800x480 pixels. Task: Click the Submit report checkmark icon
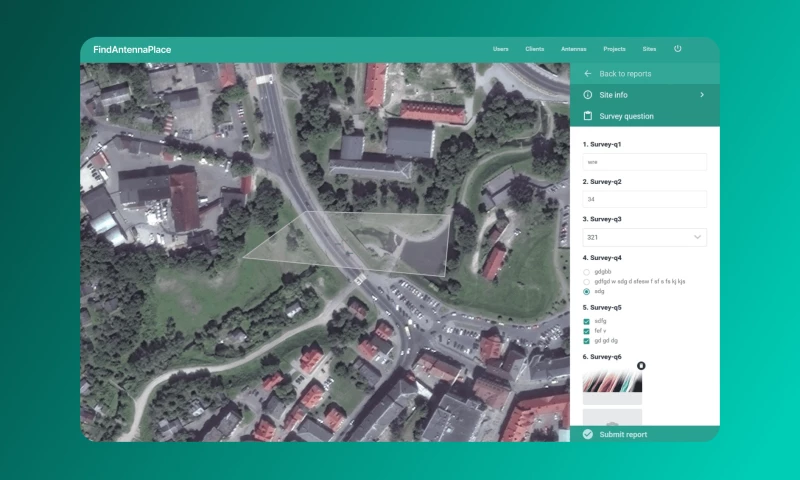point(587,434)
